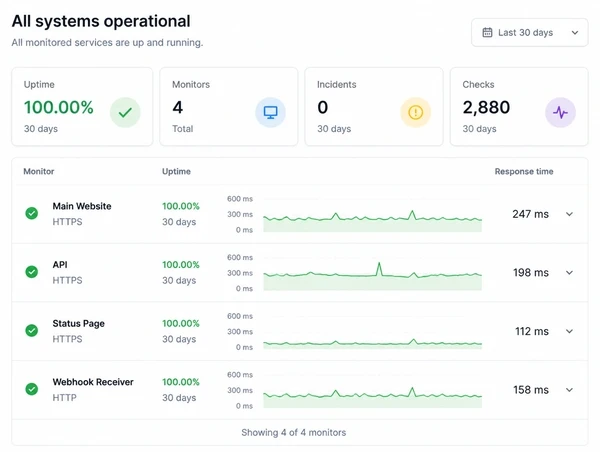The width and height of the screenshot is (600, 452).
Task: Open the Last 30 days date range dropdown
Action: pyautogui.click(x=530, y=33)
